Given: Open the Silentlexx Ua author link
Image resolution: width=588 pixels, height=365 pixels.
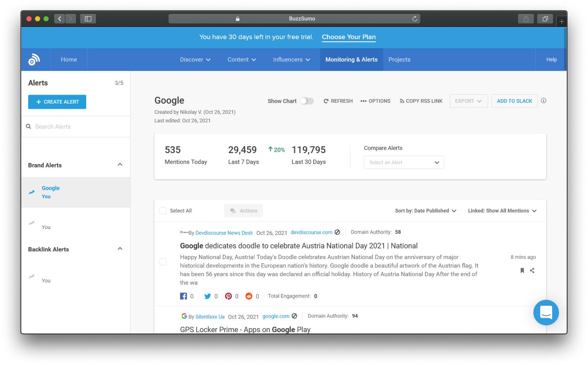Looking at the screenshot, I should (x=210, y=317).
